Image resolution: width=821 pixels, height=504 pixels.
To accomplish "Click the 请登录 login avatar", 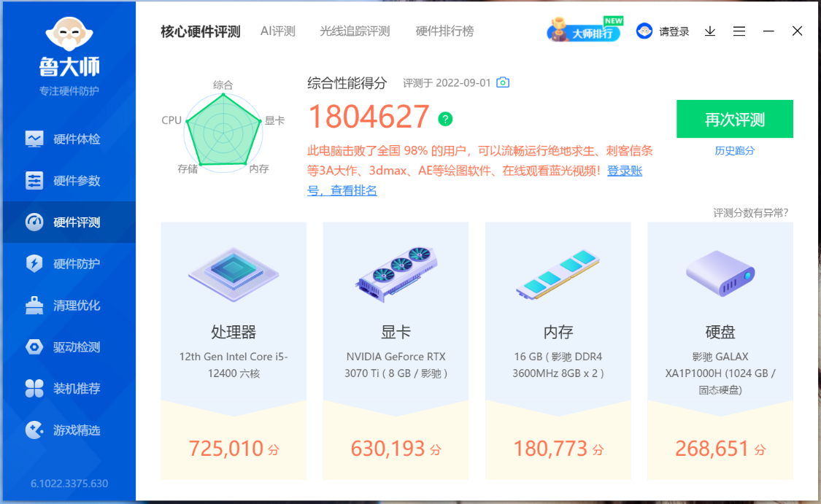I will point(644,31).
